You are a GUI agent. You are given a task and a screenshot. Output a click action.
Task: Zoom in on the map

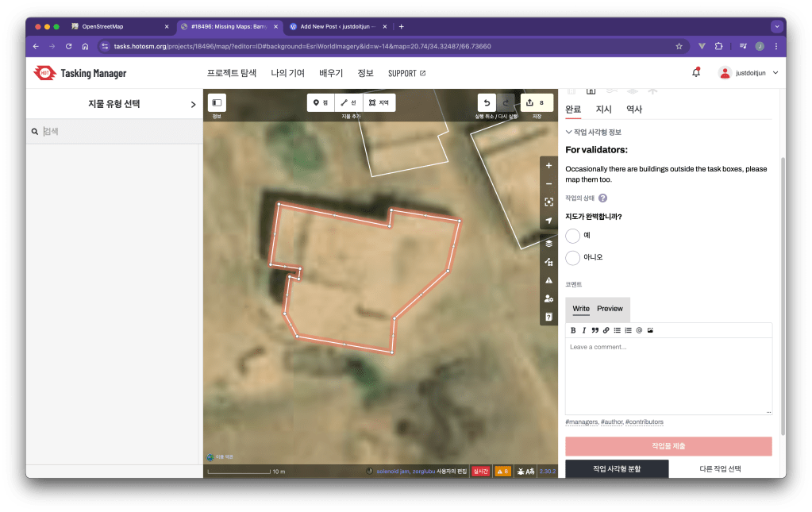[x=548, y=166]
